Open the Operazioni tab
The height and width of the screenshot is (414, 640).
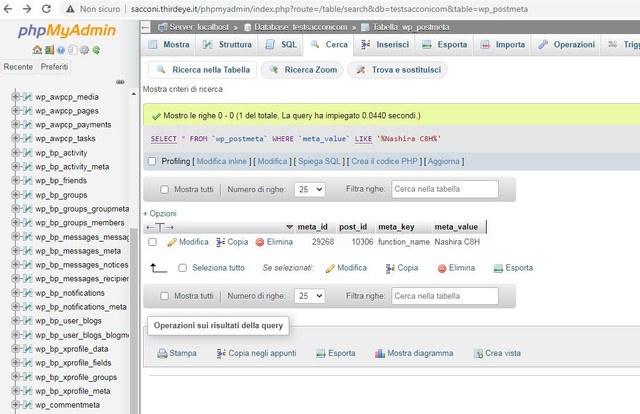(566, 45)
